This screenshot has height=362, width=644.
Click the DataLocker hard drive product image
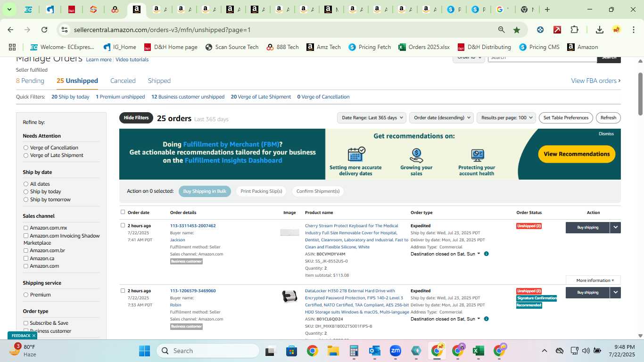point(289,296)
